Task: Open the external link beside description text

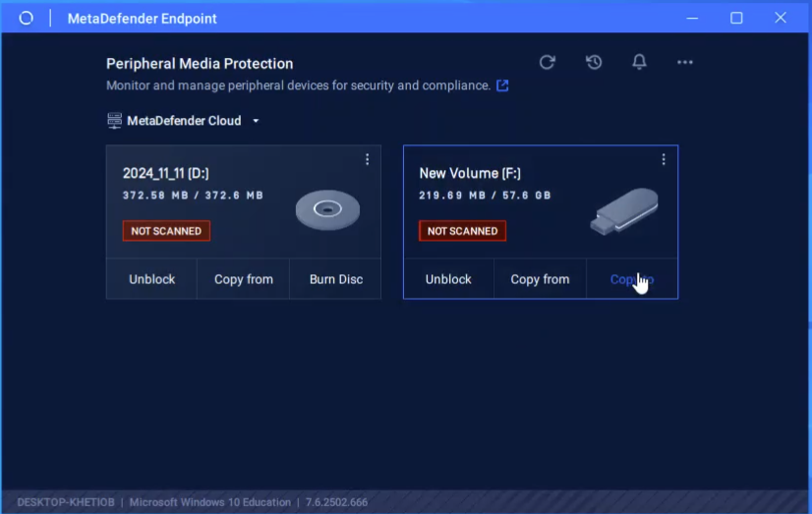Action: (x=502, y=86)
